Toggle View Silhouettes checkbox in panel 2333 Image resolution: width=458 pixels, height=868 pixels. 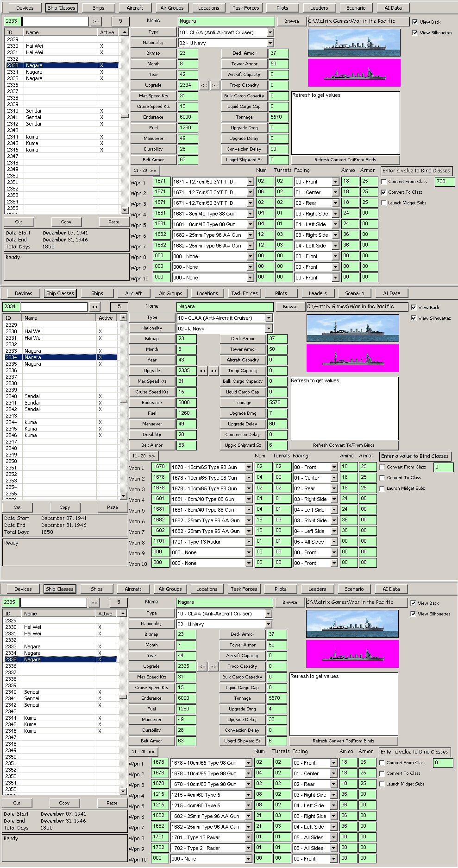click(x=415, y=32)
